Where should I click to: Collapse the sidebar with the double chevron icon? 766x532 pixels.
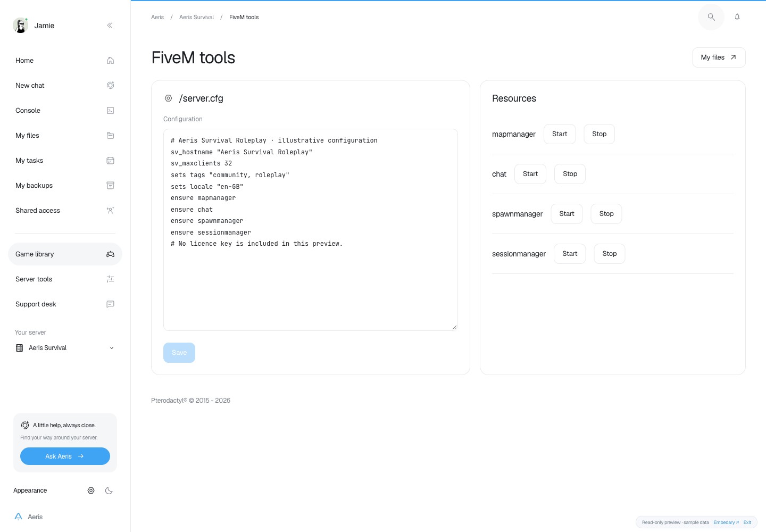110,25
